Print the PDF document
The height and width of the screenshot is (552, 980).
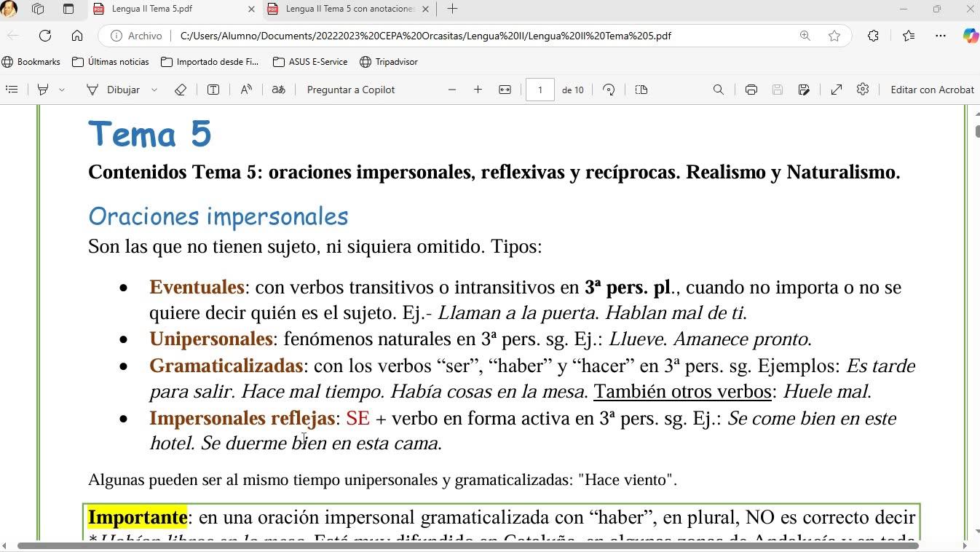click(751, 90)
